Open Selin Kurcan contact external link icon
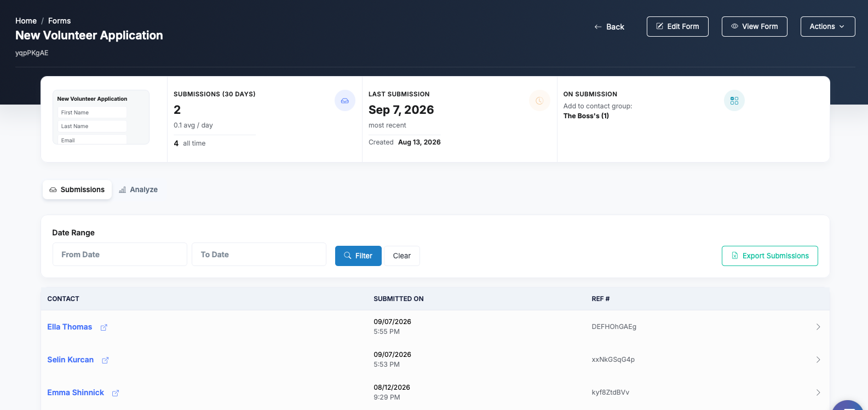868x410 pixels. (105, 360)
